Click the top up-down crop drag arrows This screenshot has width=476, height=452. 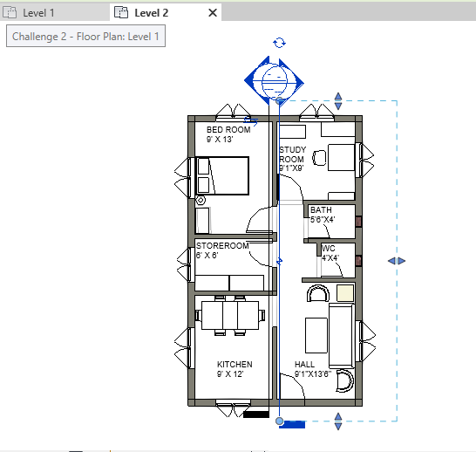[338, 101]
